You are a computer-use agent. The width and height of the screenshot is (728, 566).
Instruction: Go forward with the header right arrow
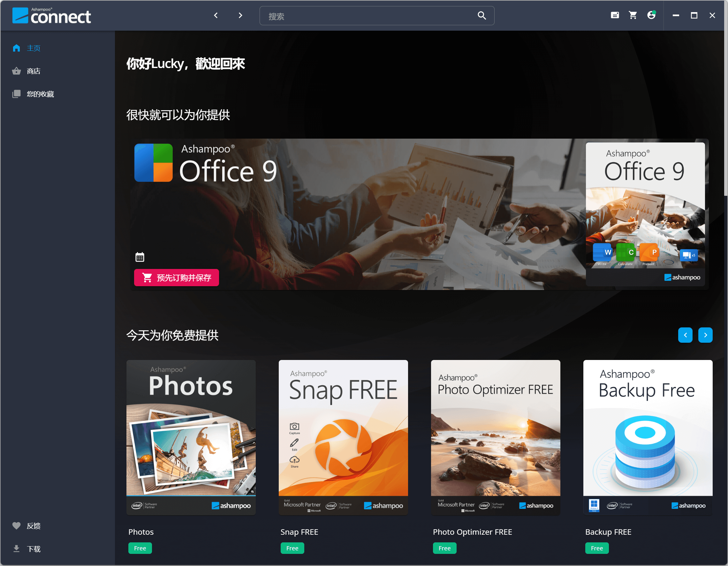240,15
